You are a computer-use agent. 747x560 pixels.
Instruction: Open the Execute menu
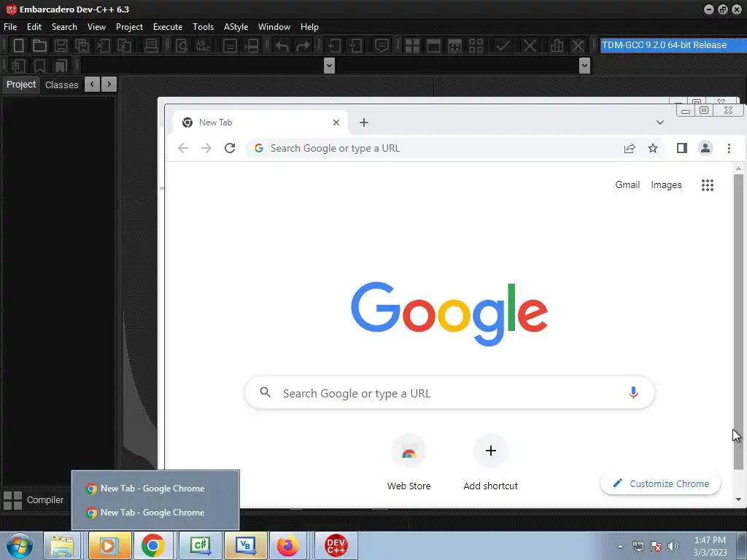click(168, 27)
